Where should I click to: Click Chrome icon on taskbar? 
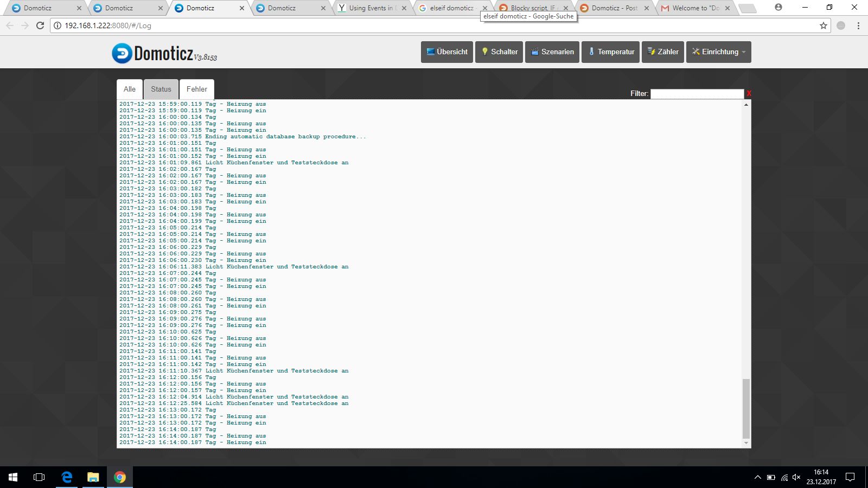[x=120, y=477]
